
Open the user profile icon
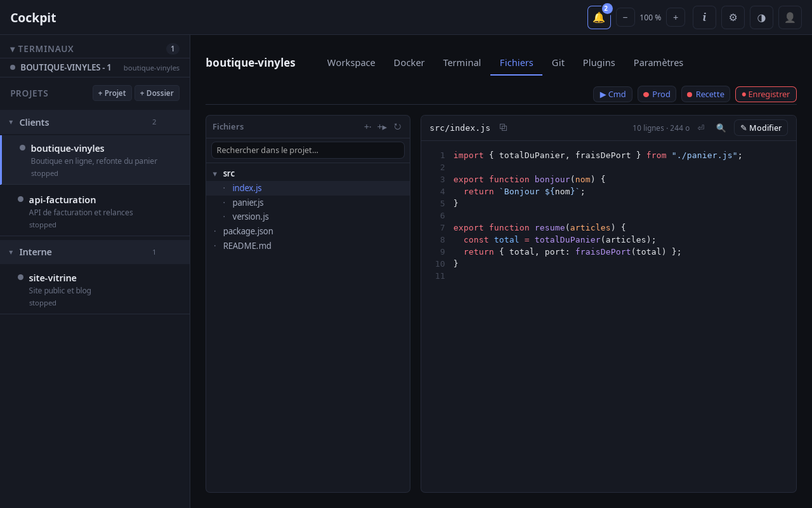[790, 18]
